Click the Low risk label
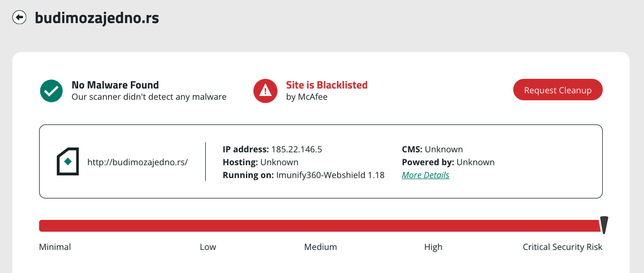The image size is (644, 273). 208,247
